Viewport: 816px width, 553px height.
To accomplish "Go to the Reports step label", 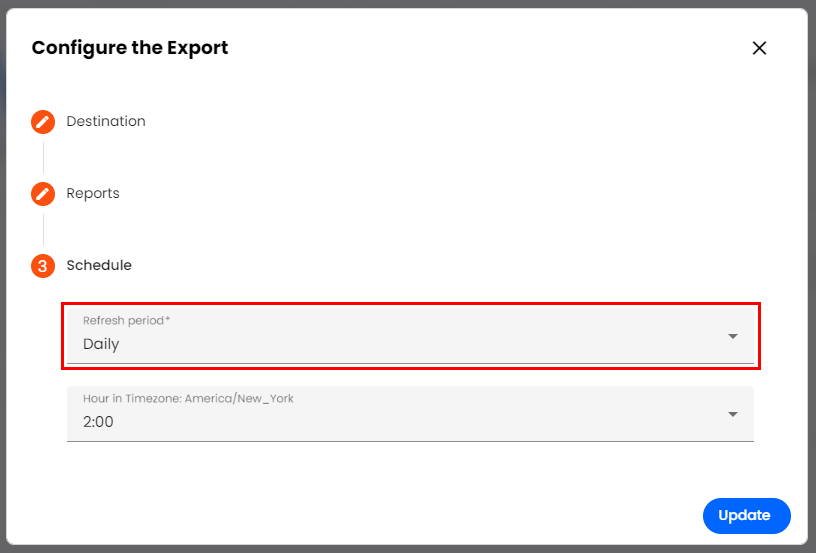I will pos(93,193).
